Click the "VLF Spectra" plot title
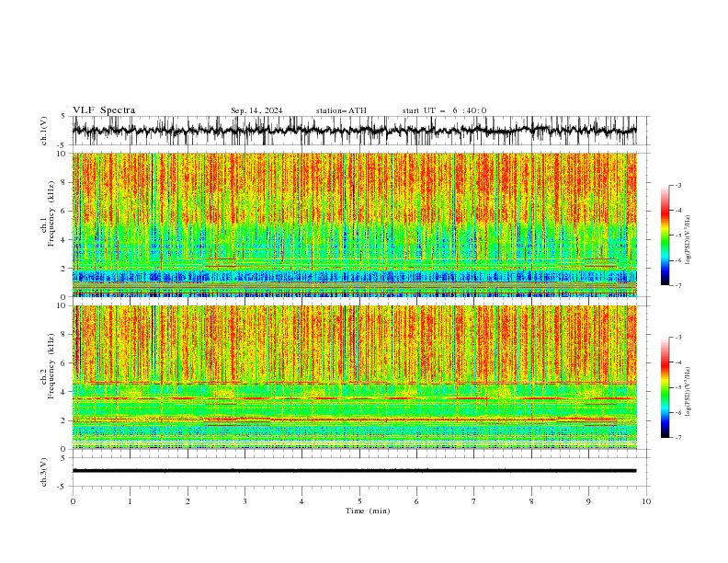Screen dimensions: 728x563 tap(104, 110)
